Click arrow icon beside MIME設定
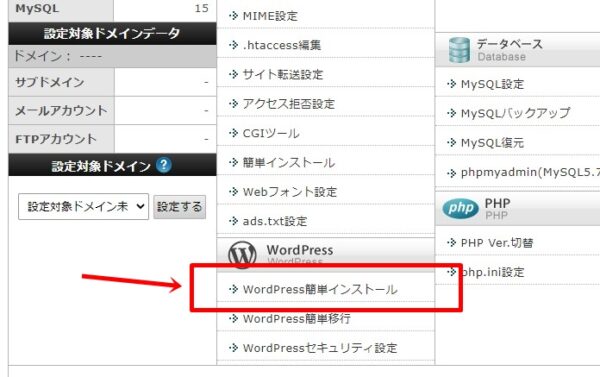This screenshot has height=377, width=600. (233, 16)
